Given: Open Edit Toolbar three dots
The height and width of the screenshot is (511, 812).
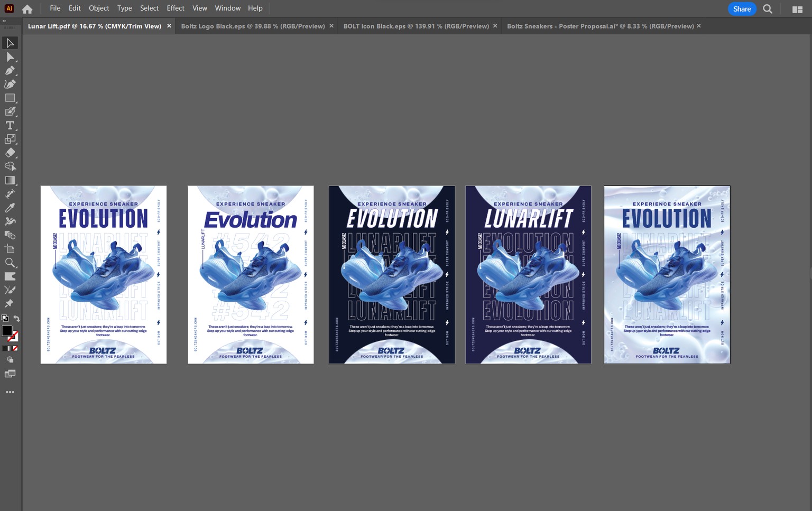Looking at the screenshot, I should pos(10,392).
